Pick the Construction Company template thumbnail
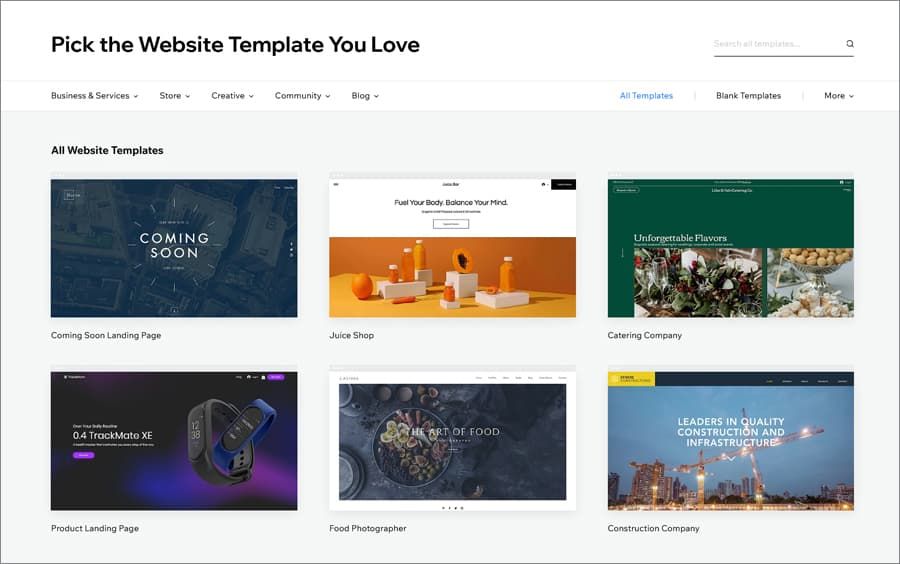The width and height of the screenshot is (900, 564). (730, 441)
